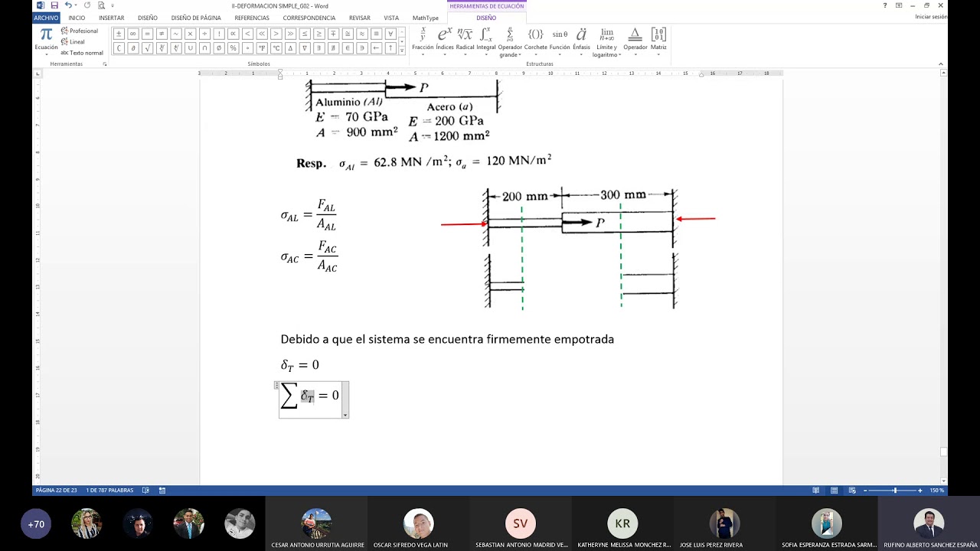
Task: Open the Límite y logaritmo dropdown
Action: (606, 42)
